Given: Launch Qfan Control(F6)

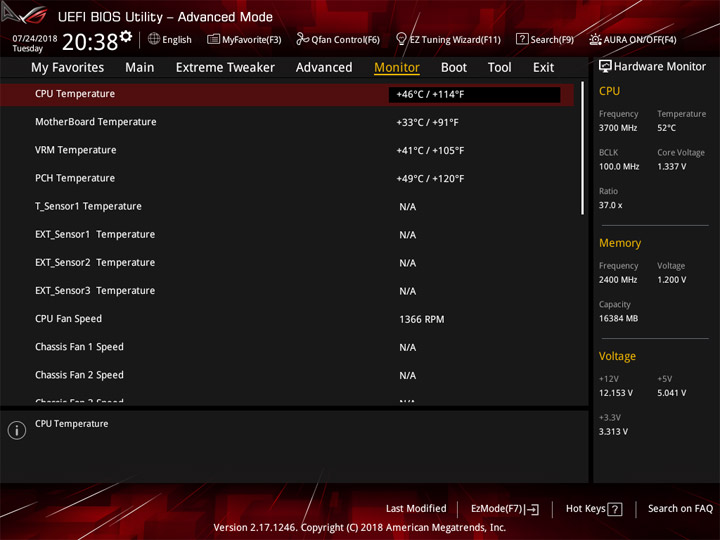Looking at the screenshot, I should coord(338,39).
